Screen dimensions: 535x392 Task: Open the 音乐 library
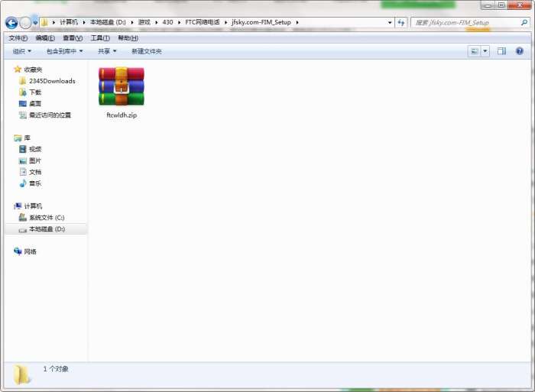(x=35, y=183)
